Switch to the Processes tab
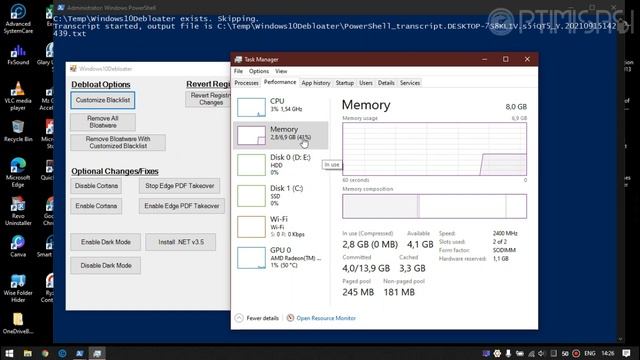Screen dimensions: 640x360 (247, 83)
